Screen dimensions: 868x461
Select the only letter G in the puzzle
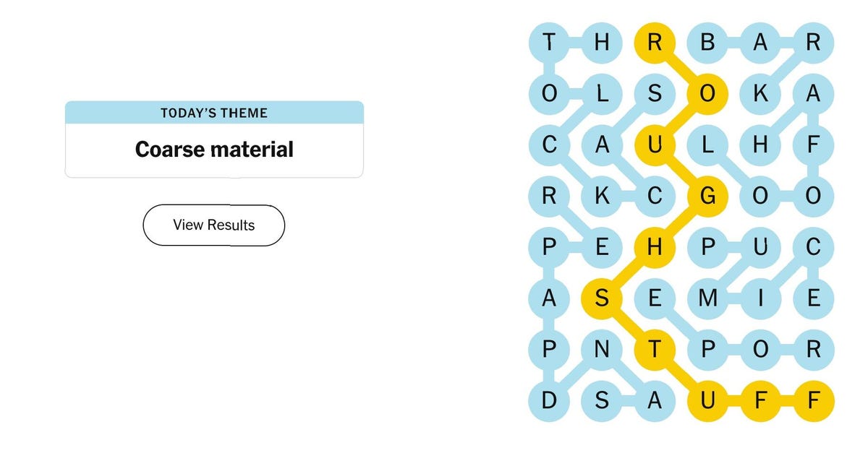pyautogui.click(x=708, y=195)
